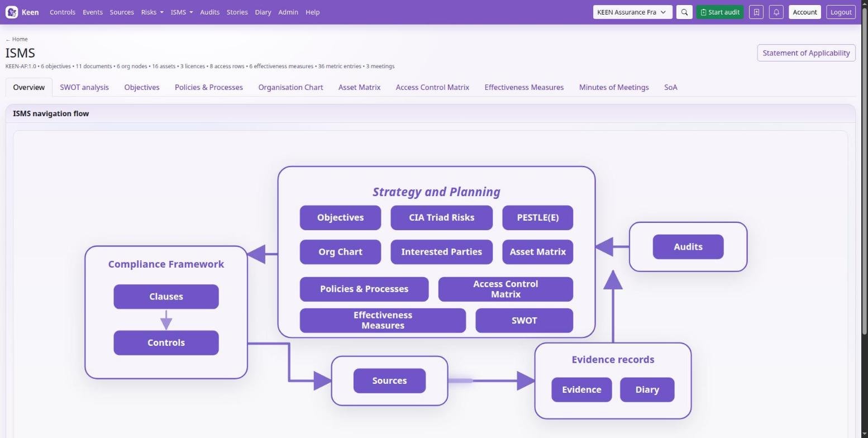Click the Keen logo icon
The width and height of the screenshot is (868, 438).
pyautogui.click(x=11, y=12)
